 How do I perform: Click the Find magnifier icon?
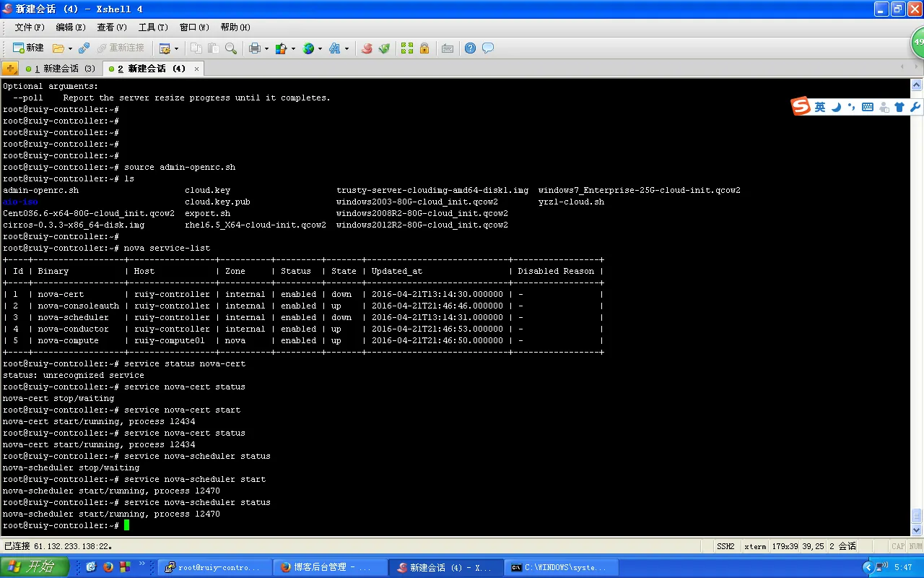click(230, 48)
